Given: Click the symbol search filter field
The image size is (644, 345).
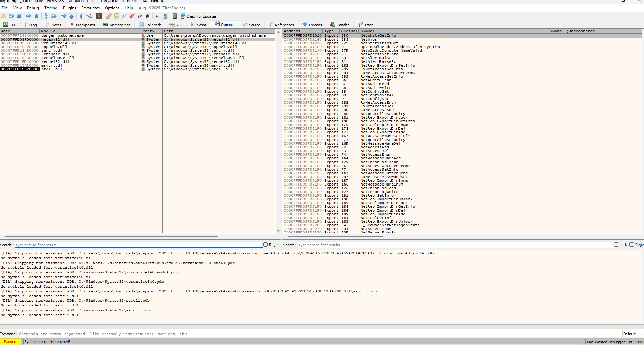Looking at the screenshot, I should (x=454, y=245).
